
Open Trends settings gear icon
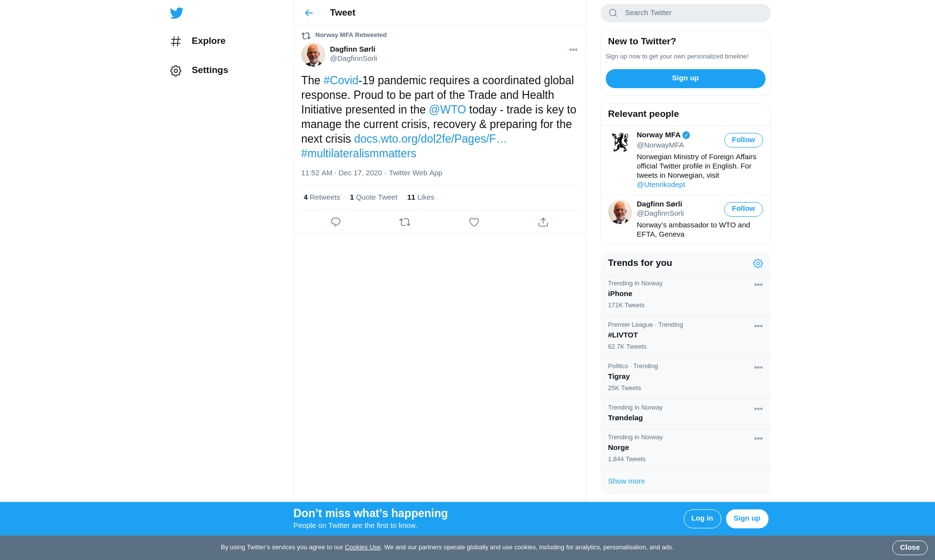pos(758,263)
